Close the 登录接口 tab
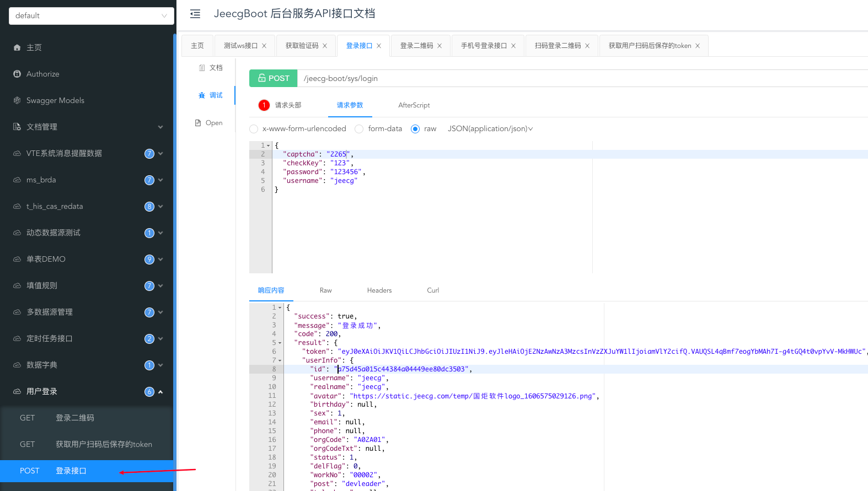This screenshot has width=868, height=491. [379, 46]
